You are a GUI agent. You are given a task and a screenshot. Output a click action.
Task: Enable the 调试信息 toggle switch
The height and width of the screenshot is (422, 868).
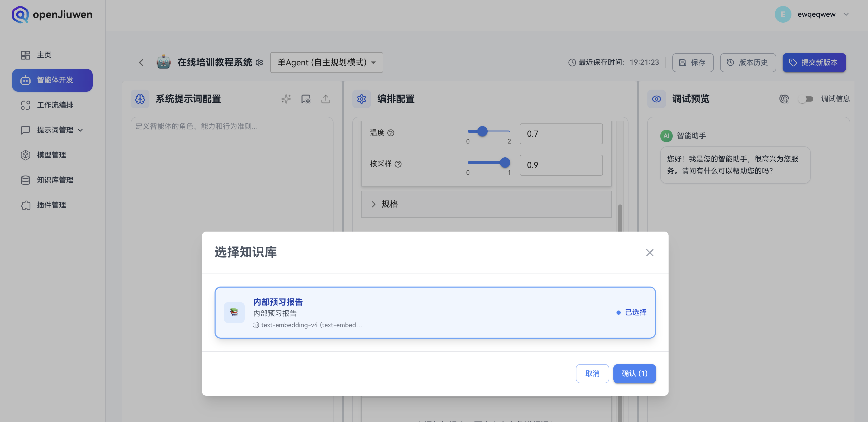click(806, 99)
